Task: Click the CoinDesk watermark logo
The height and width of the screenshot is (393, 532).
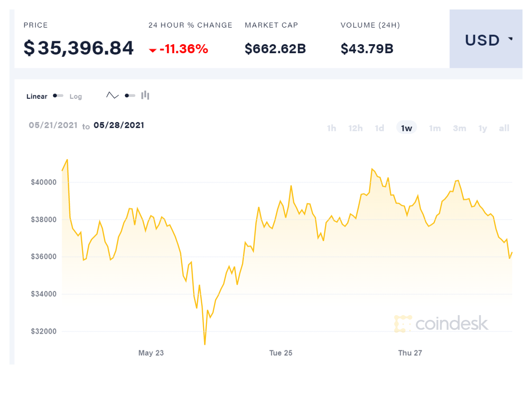Action: (x=441, y=323)
